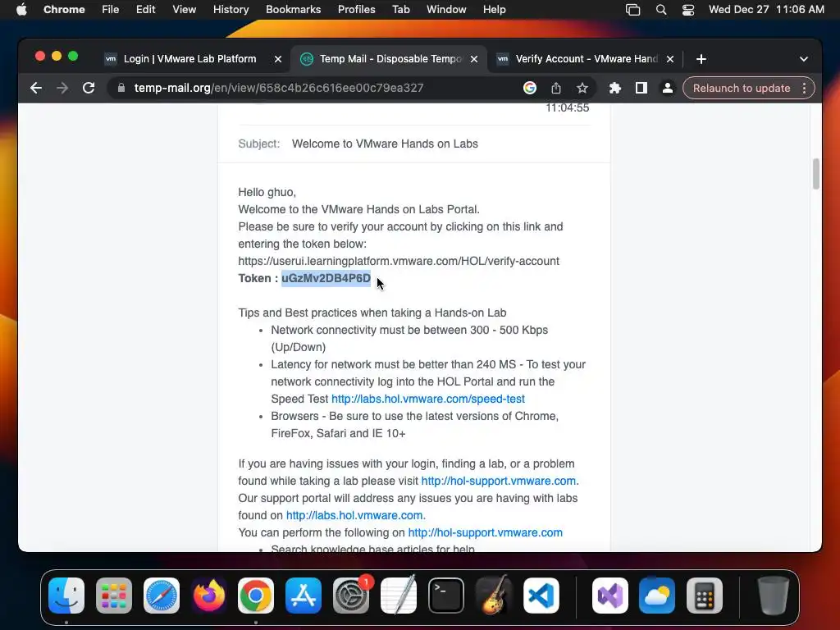The width and height of the screenshot is (840, 630).
Task: Open Terminal from the Dock
Action: point(445,596)
